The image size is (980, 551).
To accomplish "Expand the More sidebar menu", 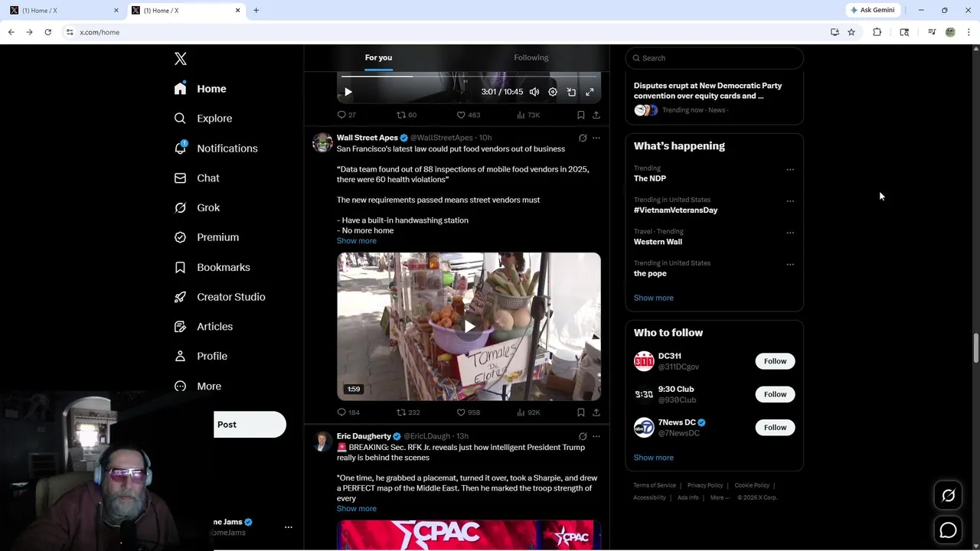I will pyautogui.click(x=198, y=386).
